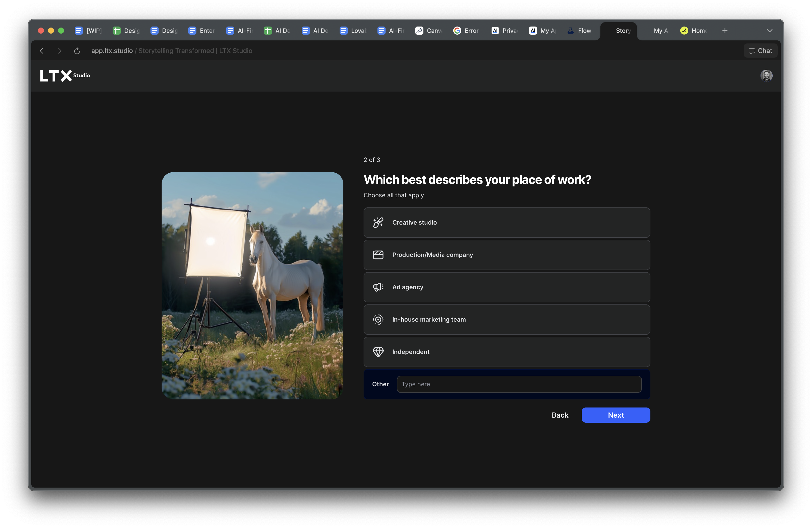Viewport: 812px width, 528px height.
Task: Open the user profile avatar menu
Action: click(x=766, y=76)
